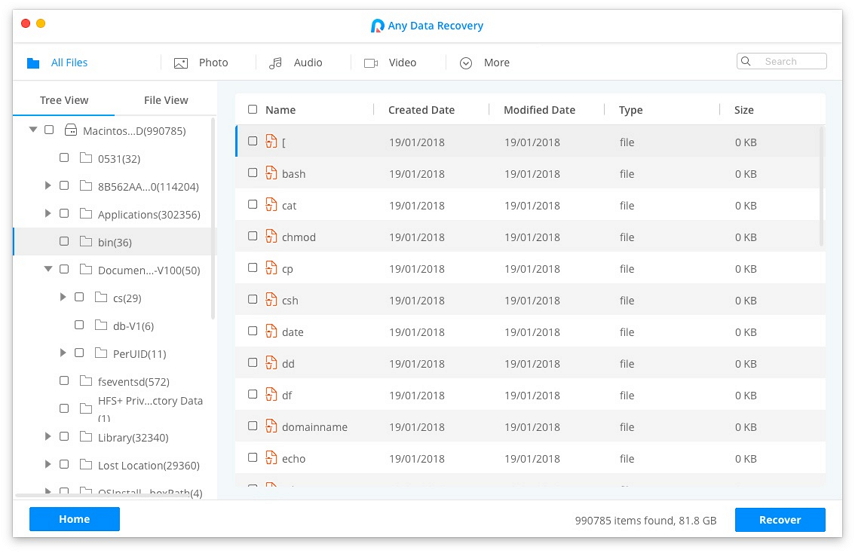Check the box for file domainname

tap(252, 426)
